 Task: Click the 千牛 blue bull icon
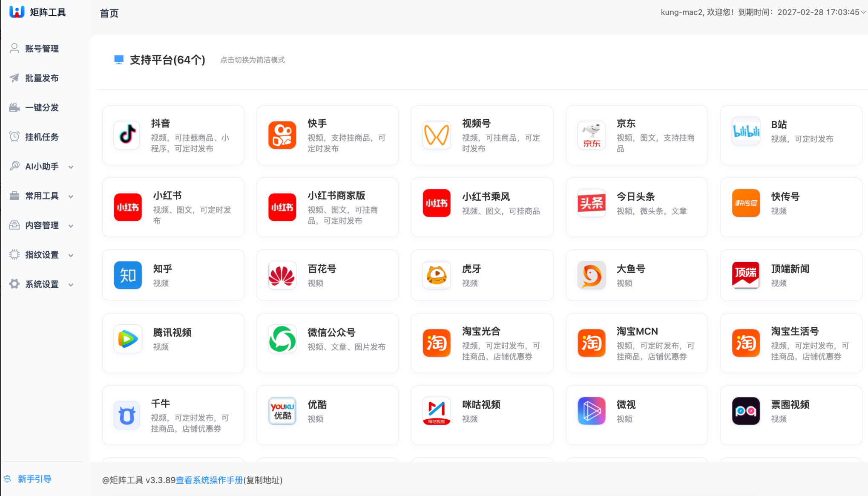(127, 415)
